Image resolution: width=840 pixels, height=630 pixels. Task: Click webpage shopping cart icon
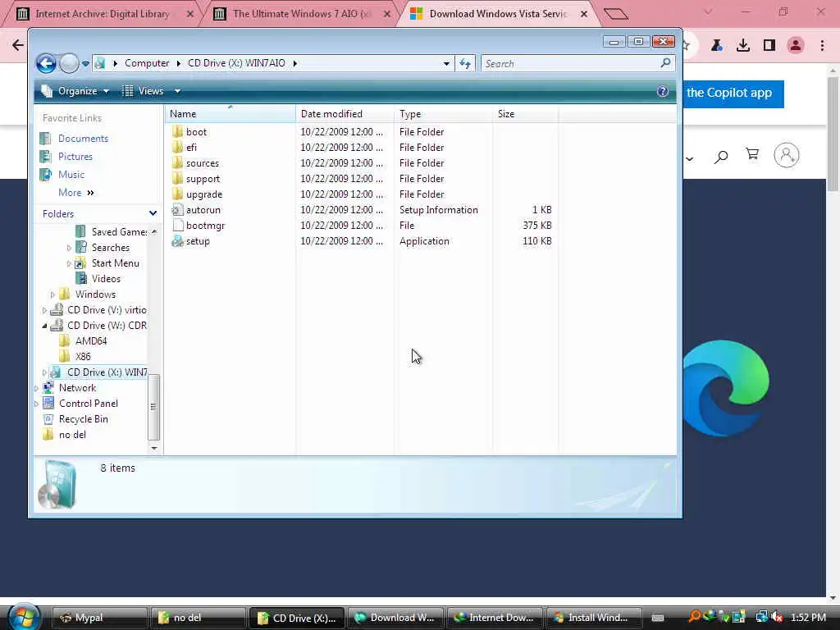(752, 155)
